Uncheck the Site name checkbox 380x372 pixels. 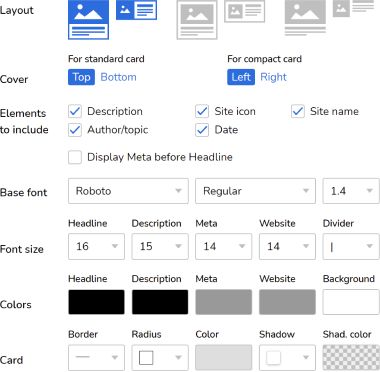298,111
